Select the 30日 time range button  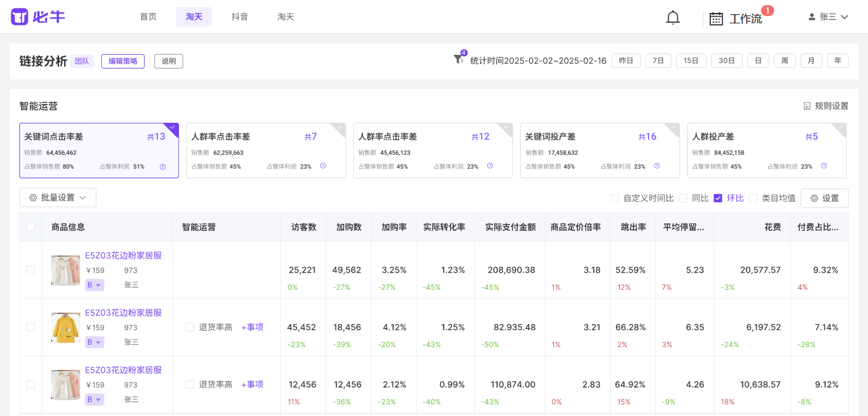coord(726,61)
